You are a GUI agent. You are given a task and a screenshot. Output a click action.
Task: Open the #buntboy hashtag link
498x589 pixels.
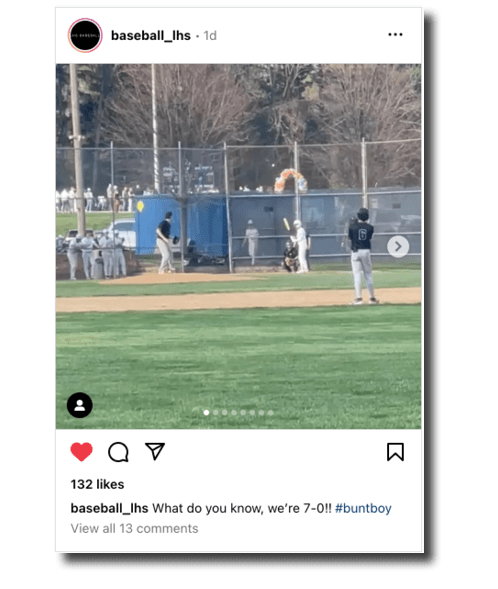[x=363, y=508]
